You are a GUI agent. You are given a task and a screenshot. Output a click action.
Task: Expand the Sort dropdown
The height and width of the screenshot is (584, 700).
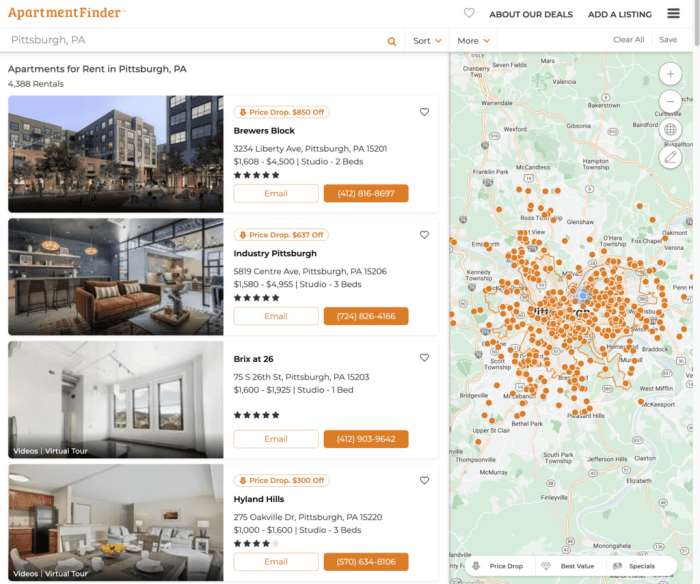(x=427, y=41)
